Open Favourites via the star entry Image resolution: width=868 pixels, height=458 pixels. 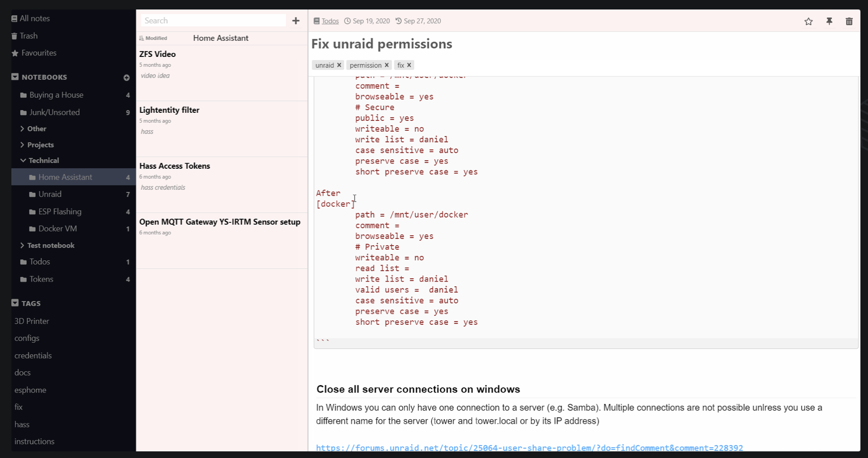(x=38, y=53)
